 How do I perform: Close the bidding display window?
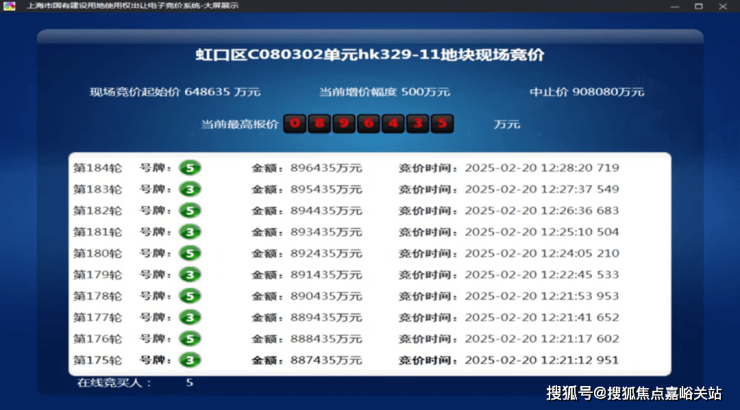click(723, 6)
